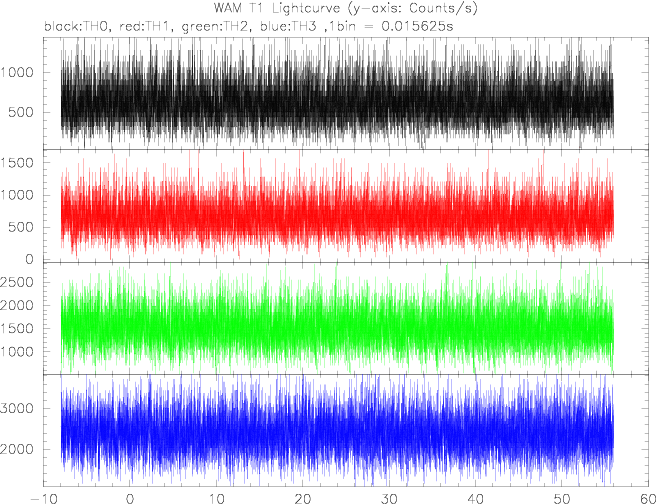Image resolution: width=657 pixels, height=504 pixels.
Task: Click the "1bin = 0.015625s" bin size text
Action: pyautogui.click(x=389, y=27)
